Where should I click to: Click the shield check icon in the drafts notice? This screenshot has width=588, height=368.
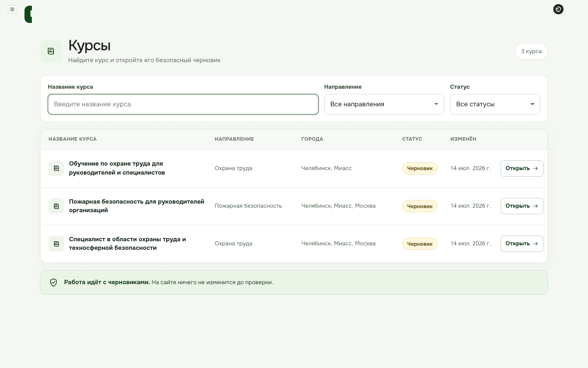click(x=53, y=283)
